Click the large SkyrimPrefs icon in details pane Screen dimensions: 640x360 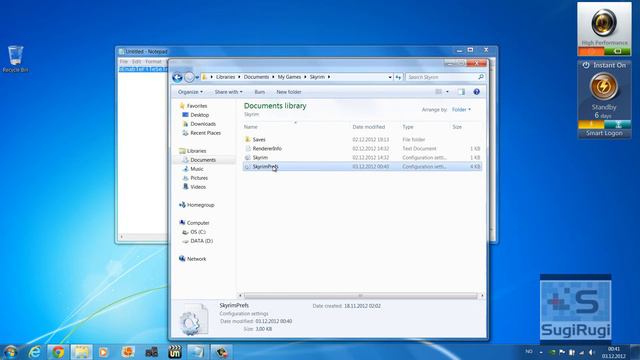pos(193,320)
